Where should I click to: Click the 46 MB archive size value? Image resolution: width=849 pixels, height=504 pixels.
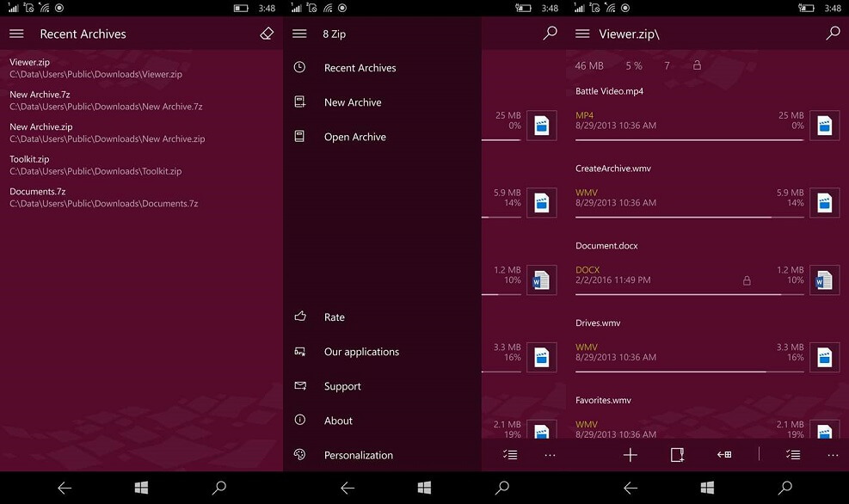[589, 65]
